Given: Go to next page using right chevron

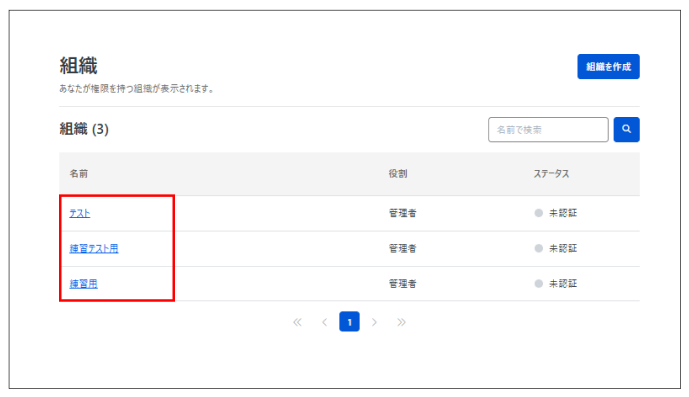Looking at the screenshot, I should tap(374, 322).
